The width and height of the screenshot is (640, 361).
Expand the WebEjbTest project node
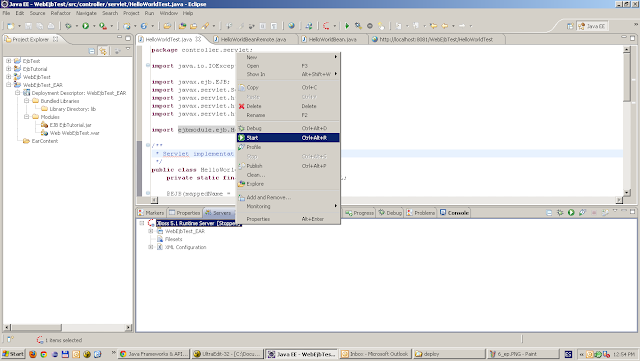[x=9, y=77]
